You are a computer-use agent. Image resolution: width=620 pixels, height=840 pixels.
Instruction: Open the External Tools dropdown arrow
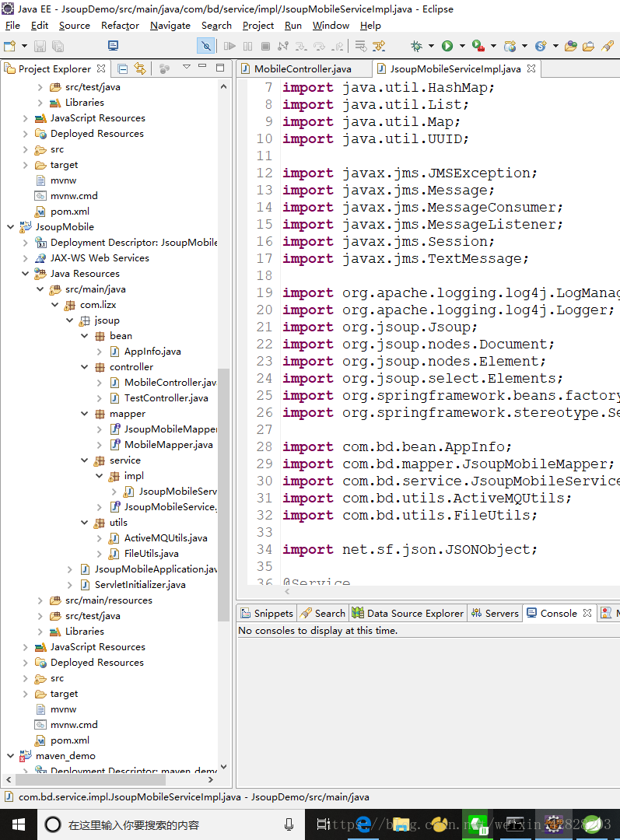(x=493, y=46)
